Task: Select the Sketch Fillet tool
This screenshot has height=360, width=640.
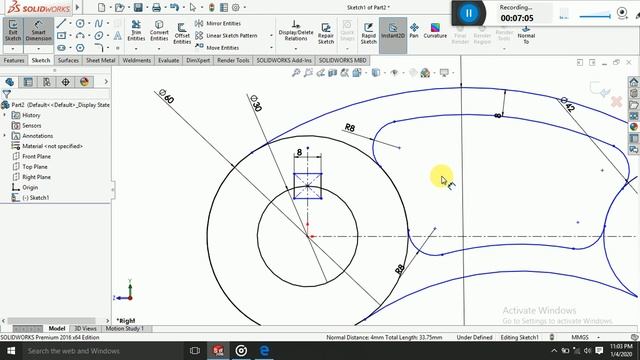Action: click(x=99, y=48)
